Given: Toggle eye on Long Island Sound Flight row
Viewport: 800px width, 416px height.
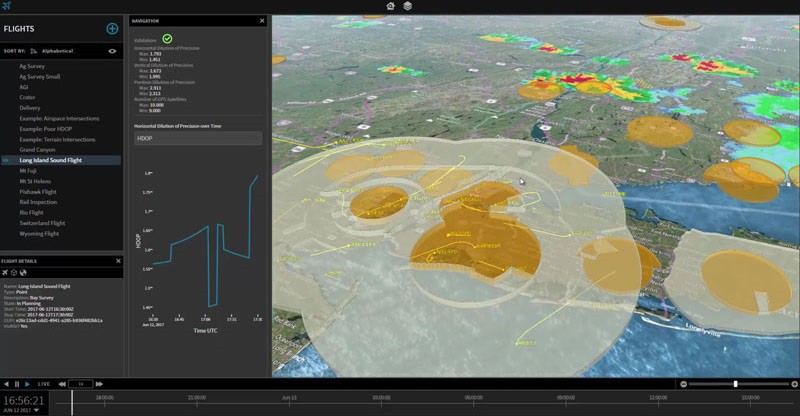Looking at the screenshot, I should pos(6,160).
